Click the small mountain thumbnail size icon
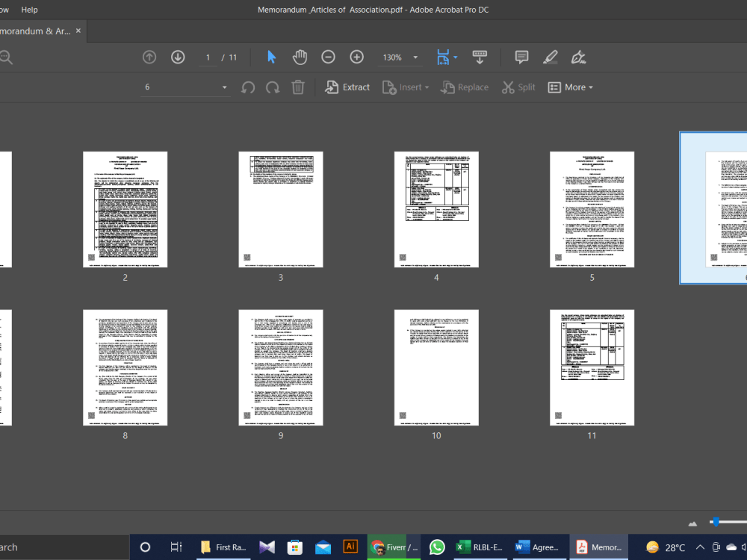The image size is (747, 560). coord(692,523)
